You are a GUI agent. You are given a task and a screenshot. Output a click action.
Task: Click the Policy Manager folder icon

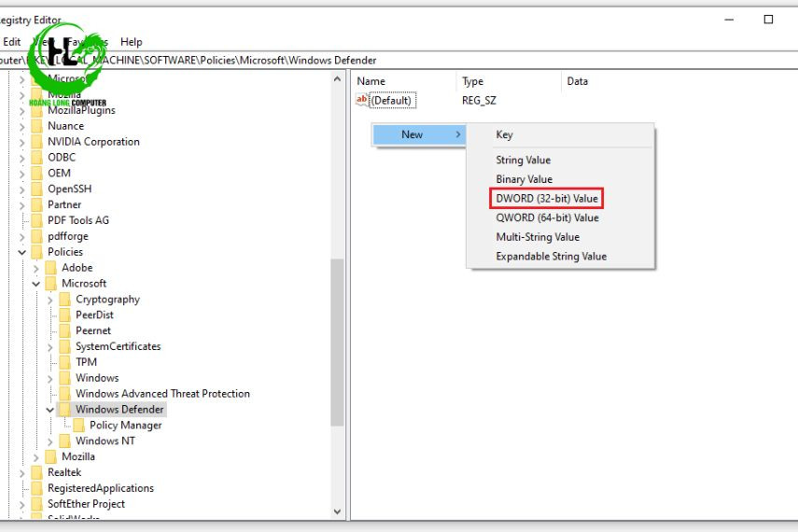79,425
